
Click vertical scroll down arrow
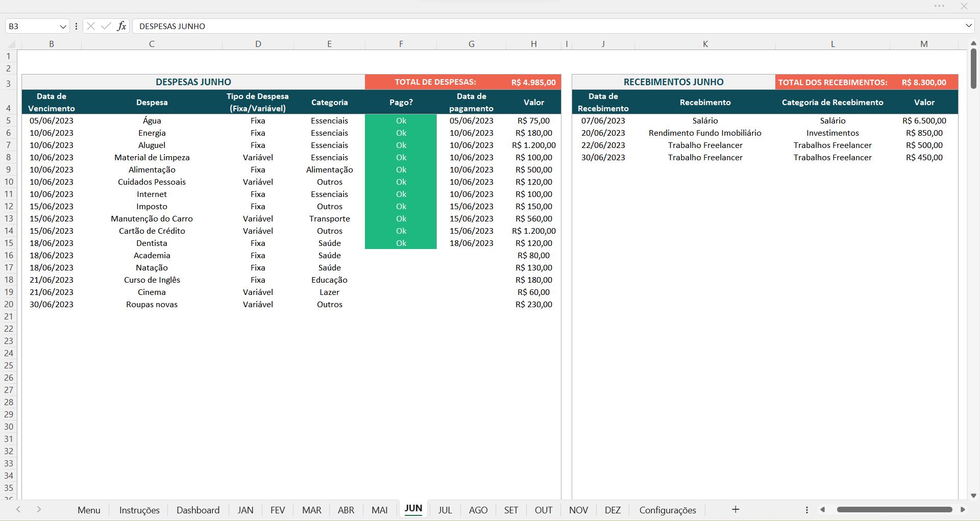pyautogui.click(x=973, y=495)
